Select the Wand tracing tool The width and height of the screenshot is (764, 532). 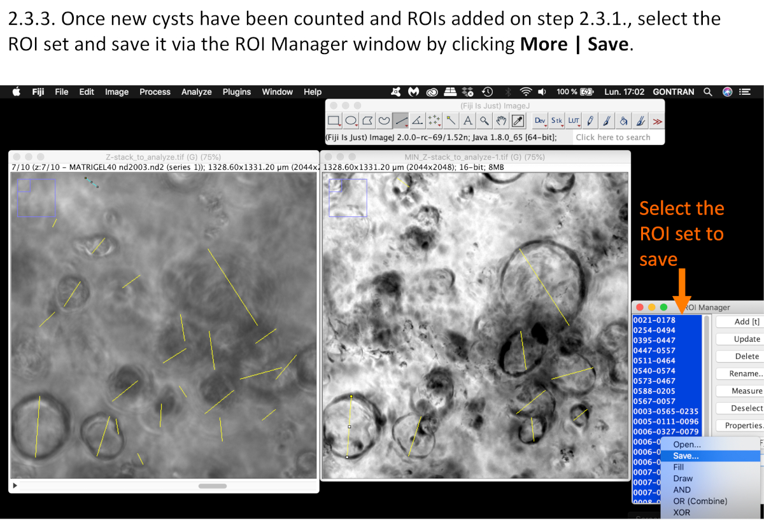[451, 120]
